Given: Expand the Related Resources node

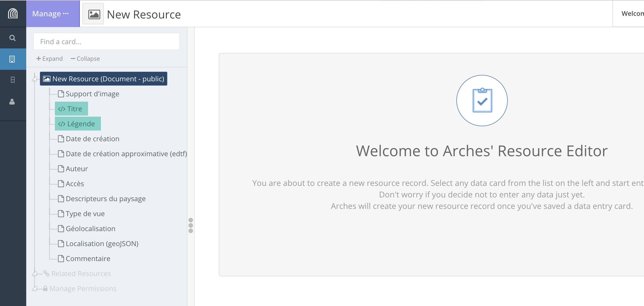Looking at the screenshot, I should [x=35, y=273].
